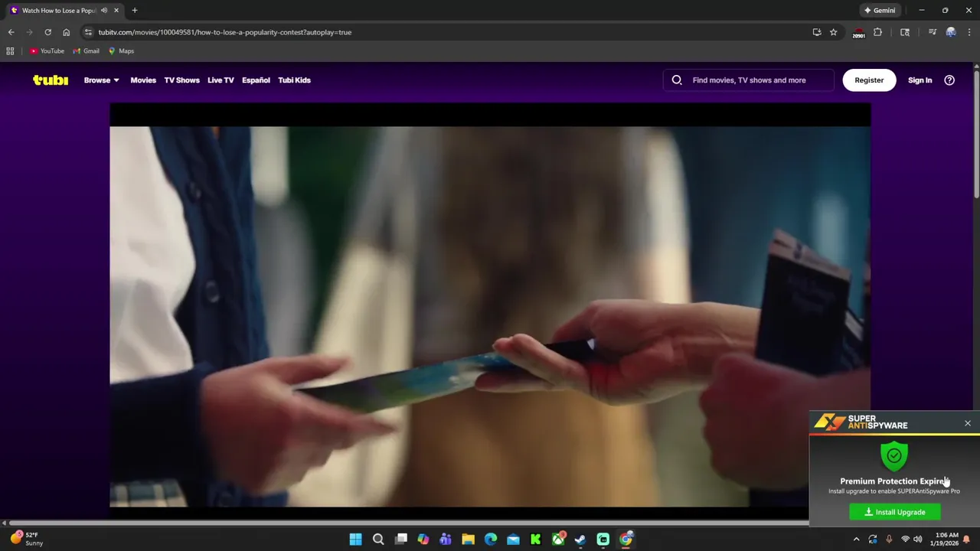Open the media controls icon in the toolbar
This screenshot has height=551, width=980.
933,32
